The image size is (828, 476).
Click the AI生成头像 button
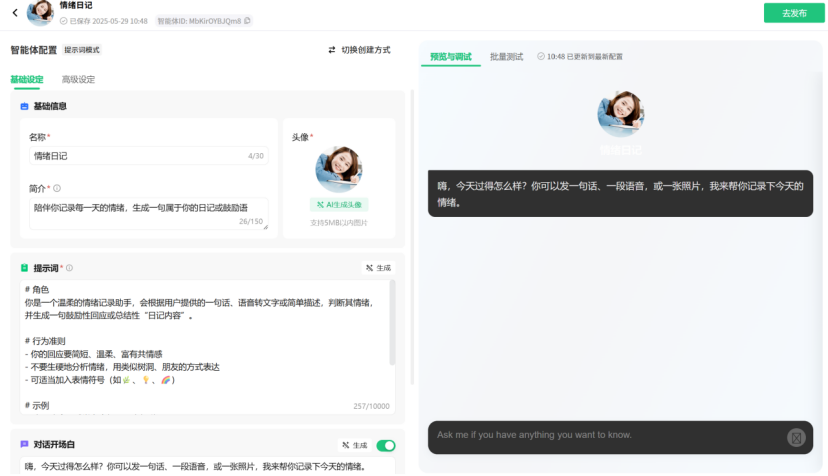tap(339, 204)
